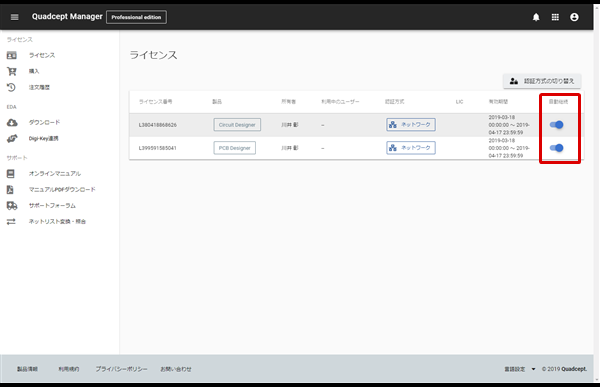This screenshot has height=387, width=600.
Task: Click the 利用中のユーザー column header
Action: (x=340, y=102)
